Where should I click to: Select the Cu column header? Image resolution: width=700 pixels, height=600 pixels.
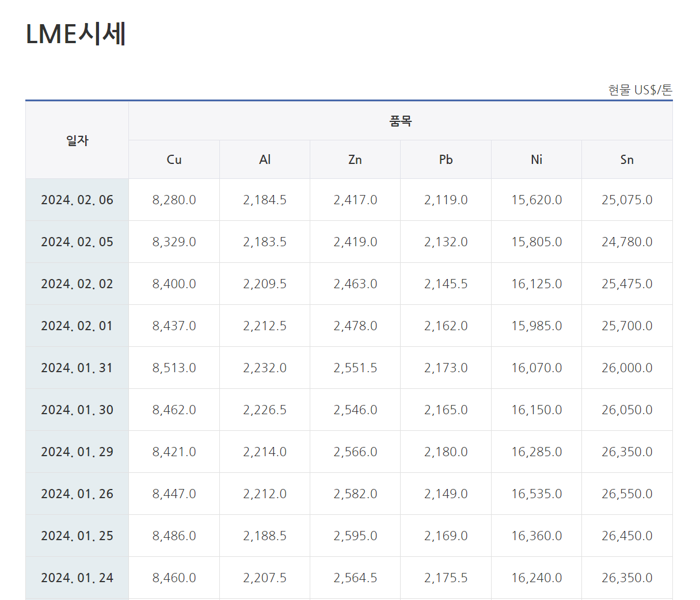pos(174,160)
